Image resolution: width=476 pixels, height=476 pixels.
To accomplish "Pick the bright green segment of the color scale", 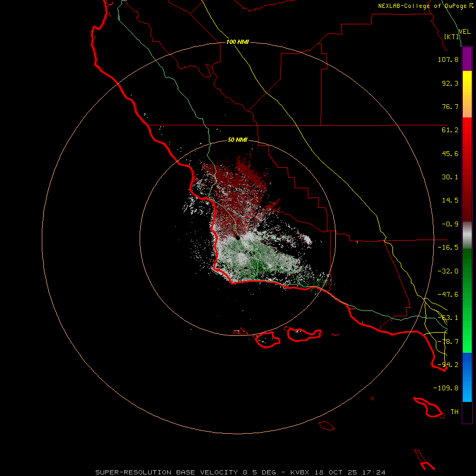I will [467, 300].
